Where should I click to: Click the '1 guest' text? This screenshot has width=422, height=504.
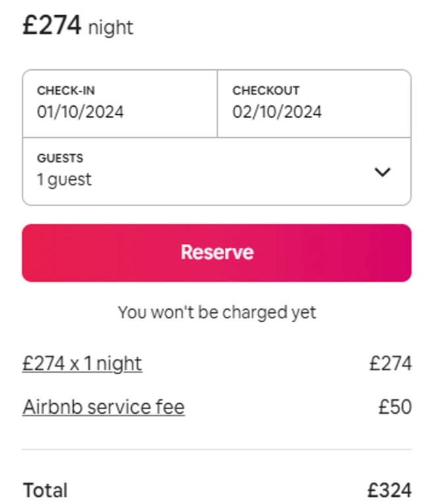coord(65,179)
